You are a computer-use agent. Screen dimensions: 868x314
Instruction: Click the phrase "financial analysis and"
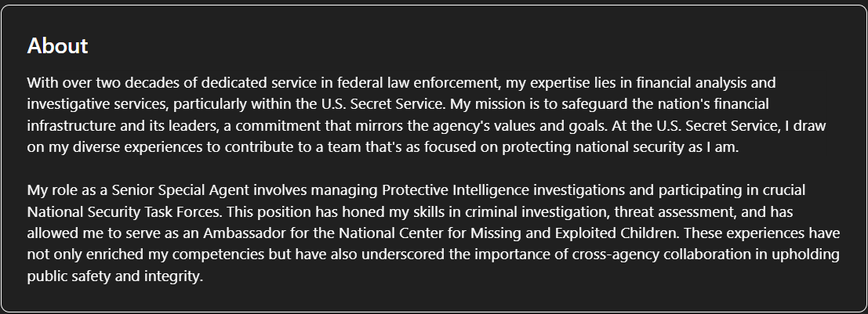click(706, 83)
